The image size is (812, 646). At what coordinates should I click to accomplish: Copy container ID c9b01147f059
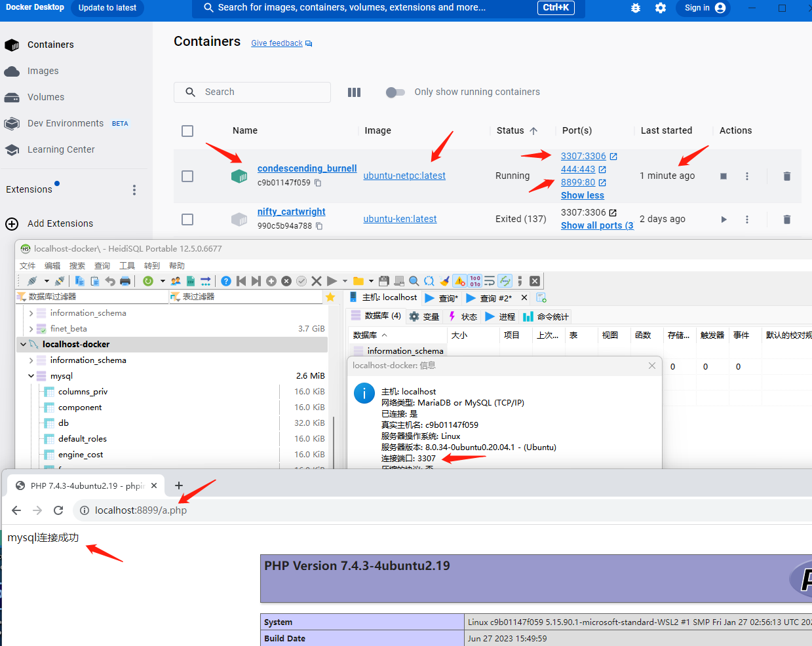[x=318, y=183]
